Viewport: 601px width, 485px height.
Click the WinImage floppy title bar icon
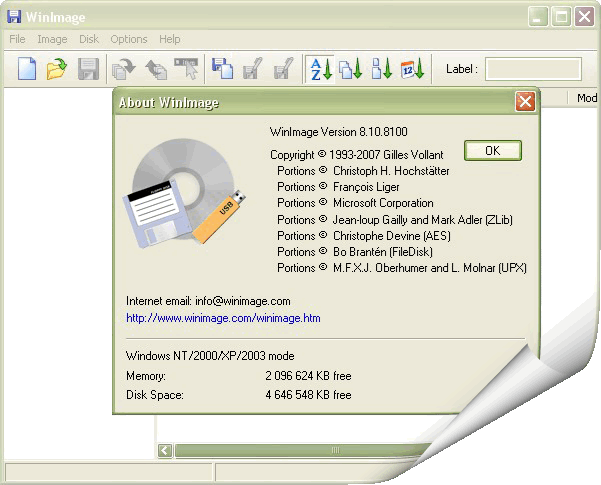(14, 17)
